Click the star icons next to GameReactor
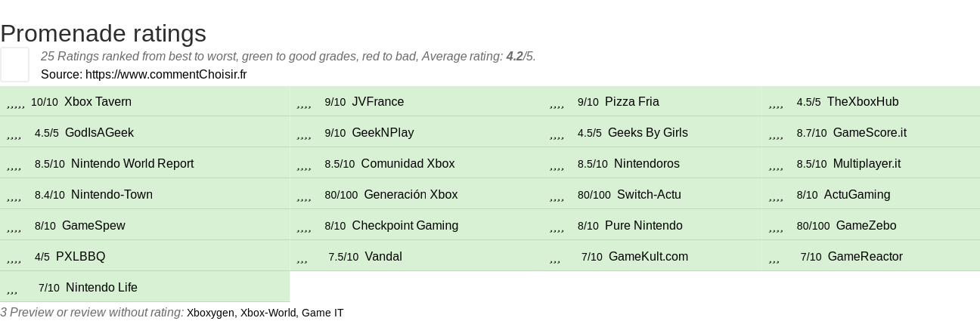980x321 pixels. click(774, 258)
